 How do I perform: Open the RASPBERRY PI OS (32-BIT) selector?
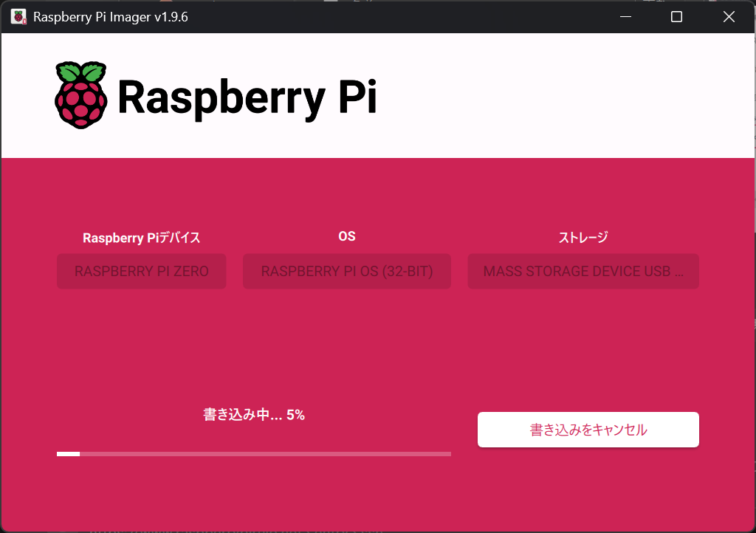coord(346,271)
